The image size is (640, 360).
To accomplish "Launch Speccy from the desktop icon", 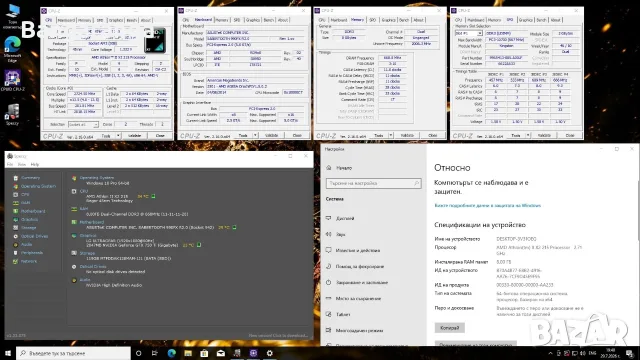I will point(12,114).
